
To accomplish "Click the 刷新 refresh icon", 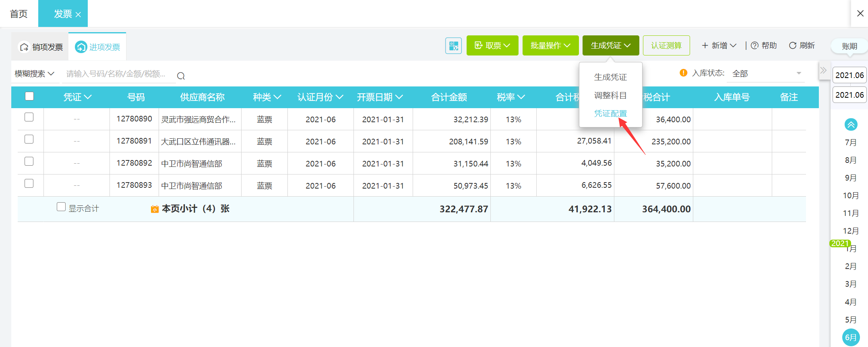I will (x=792, y=45).
